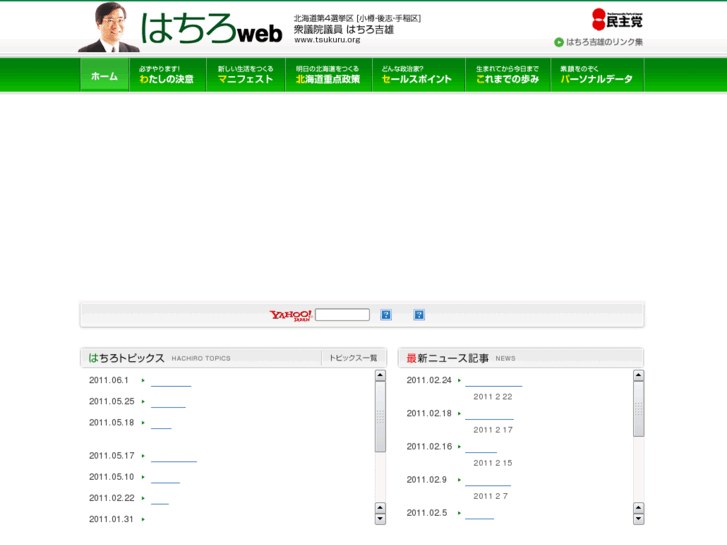Click news list lower scroll-up arrow
Screen dimensions: 727x545
click(x=638, y=507)
